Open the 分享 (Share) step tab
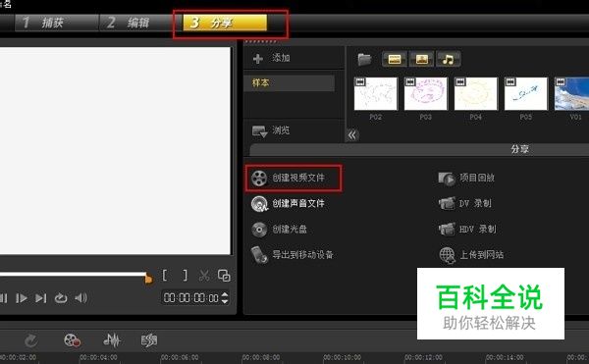Image resolution: width=589 pixels, height=364 pixels. click(x=225, y=23)
